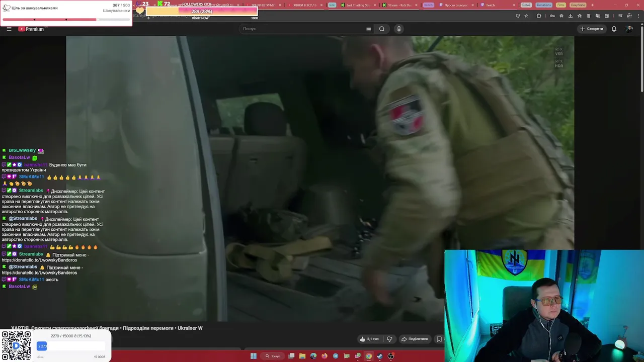Expand the twitch tab group
Viewport: 644px width, 362px height.
point(428,5)
